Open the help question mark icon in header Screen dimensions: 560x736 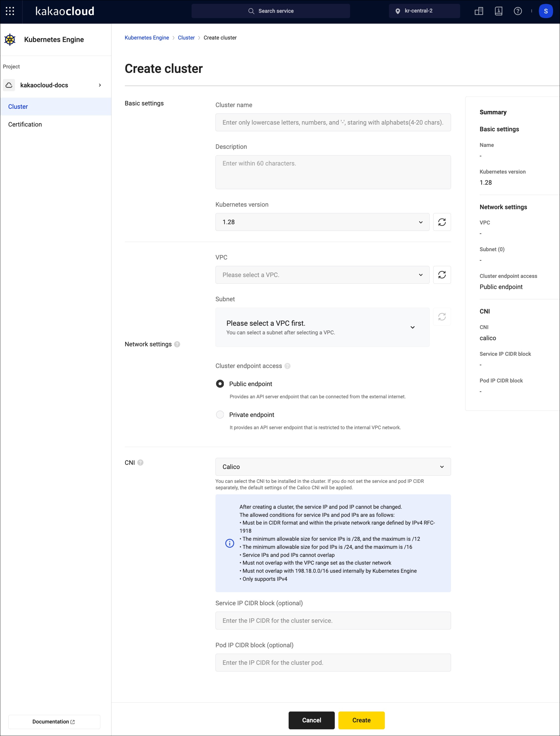pos(518,11)
